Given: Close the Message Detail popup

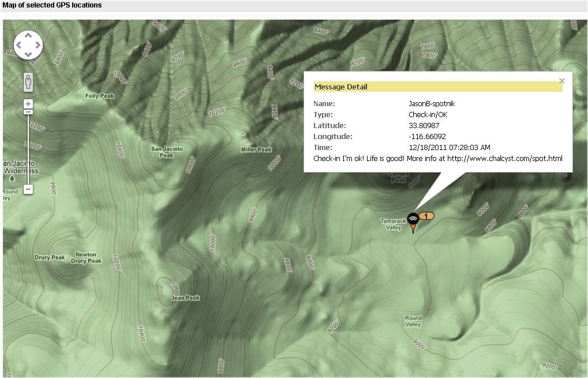Looking at the screenshot, I should 561,81.
